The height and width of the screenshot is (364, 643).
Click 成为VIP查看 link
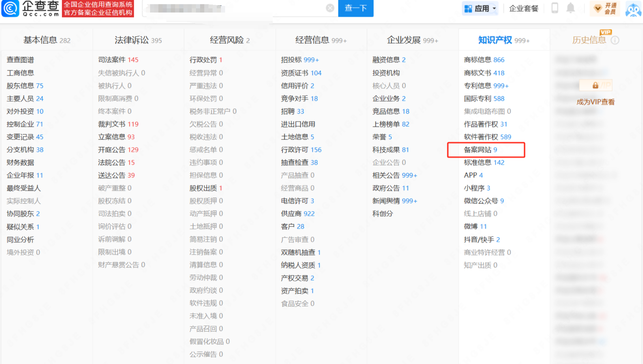coord(595,102)
